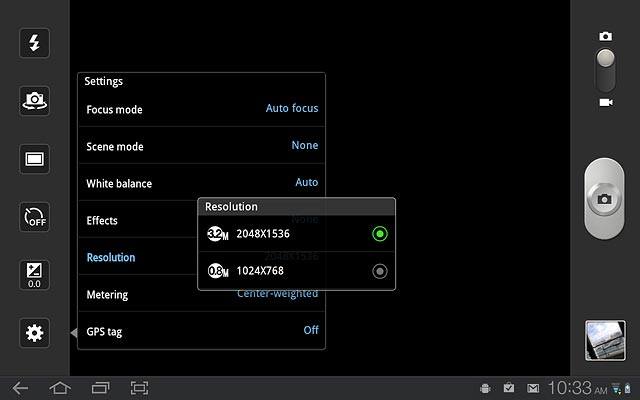Select the Resolution settings entry

(x=130, y=257)
